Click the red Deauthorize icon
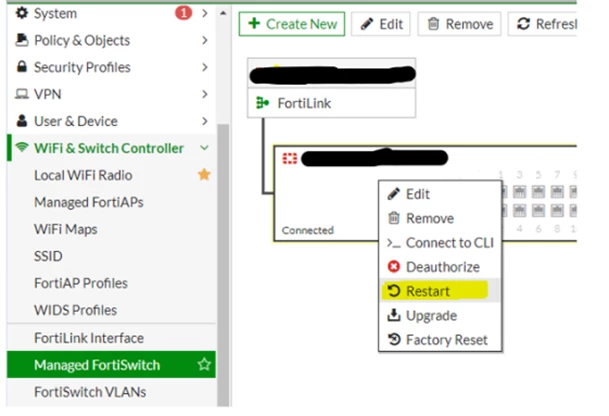The image size is (609, 416). tap(394, 266)
